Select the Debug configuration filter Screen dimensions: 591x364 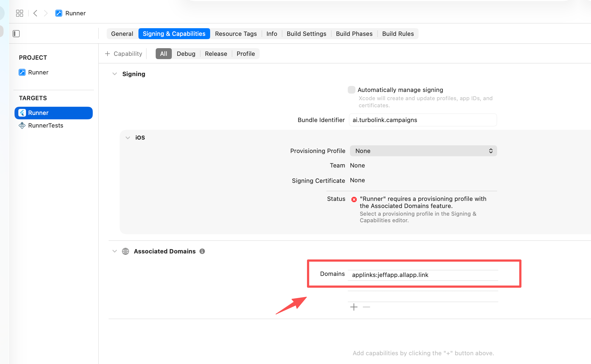pyautogui.click(x=186, y=54)
